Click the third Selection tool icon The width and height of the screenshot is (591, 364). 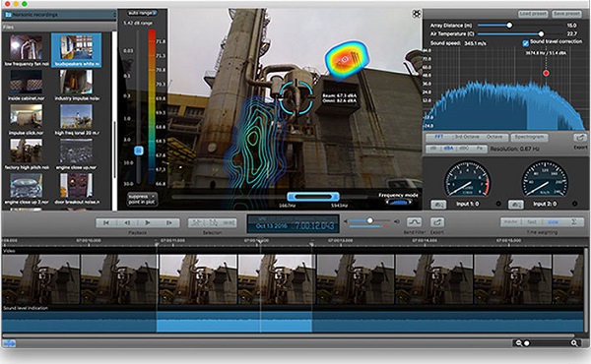[x=229, y=223]
